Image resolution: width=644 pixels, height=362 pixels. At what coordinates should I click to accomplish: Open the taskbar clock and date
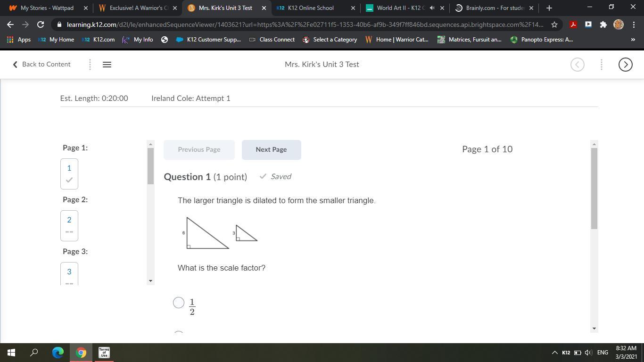(626, 353)
